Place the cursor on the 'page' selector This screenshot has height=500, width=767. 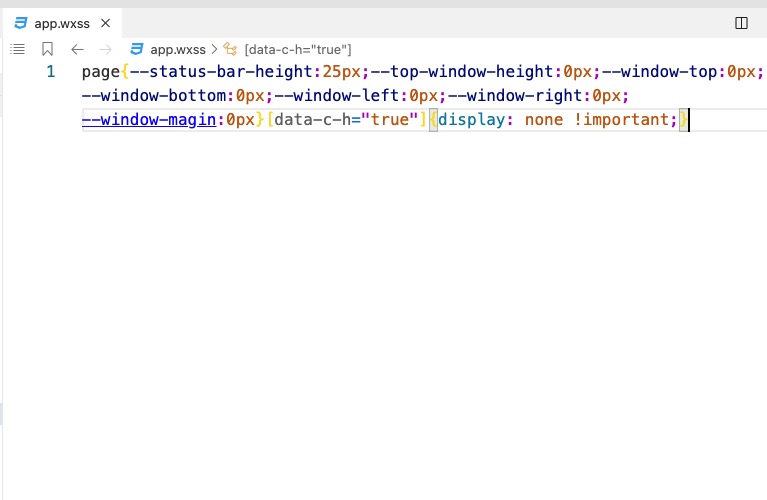(x=100, y=72)
